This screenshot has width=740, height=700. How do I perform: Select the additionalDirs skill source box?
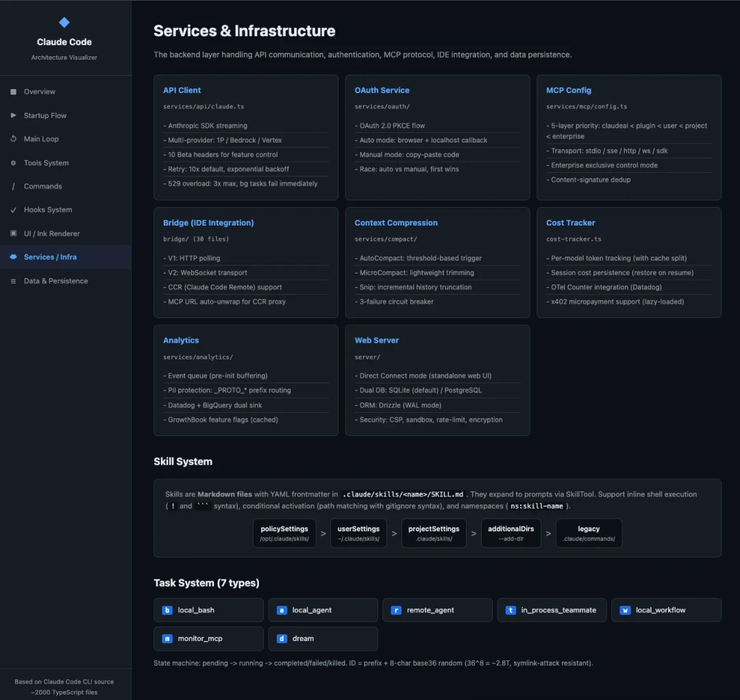[510, 533]
